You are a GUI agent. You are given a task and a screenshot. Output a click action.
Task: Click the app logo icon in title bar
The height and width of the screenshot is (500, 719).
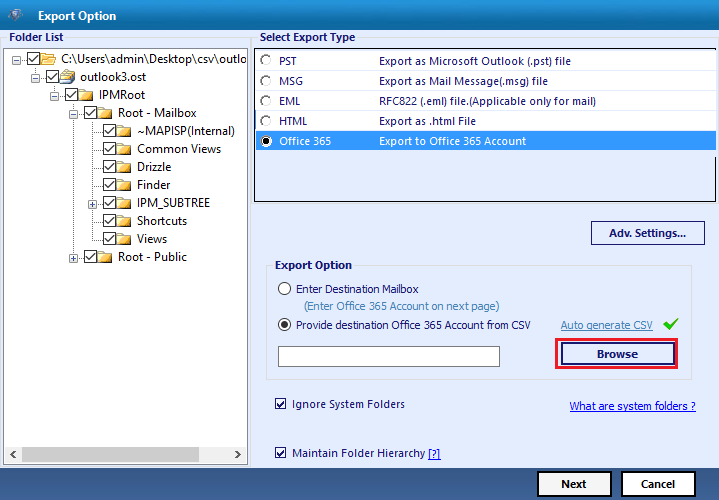[16, 15]
